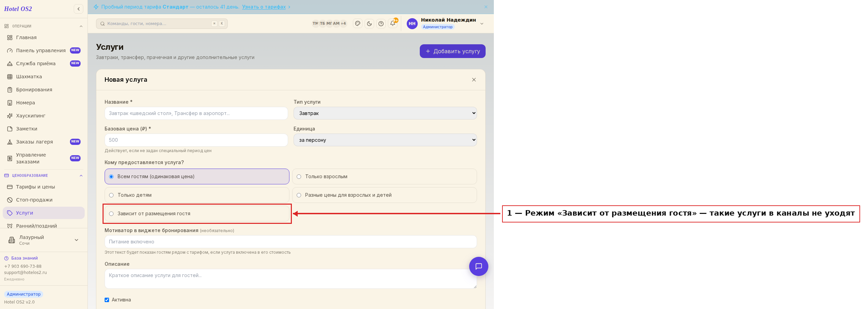Click the Добавить услугу button
Screen dimensions: 868x309
tap(452, 51)
